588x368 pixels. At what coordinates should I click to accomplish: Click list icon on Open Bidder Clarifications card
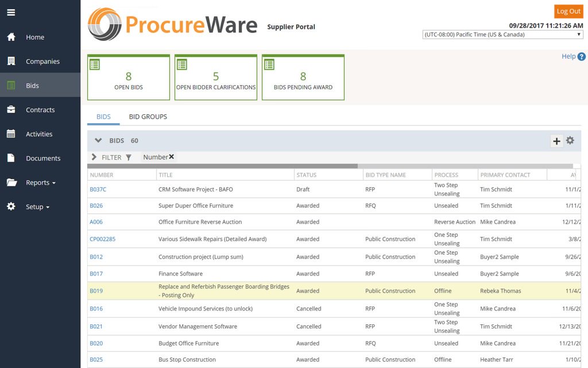[x=182, y=64]
